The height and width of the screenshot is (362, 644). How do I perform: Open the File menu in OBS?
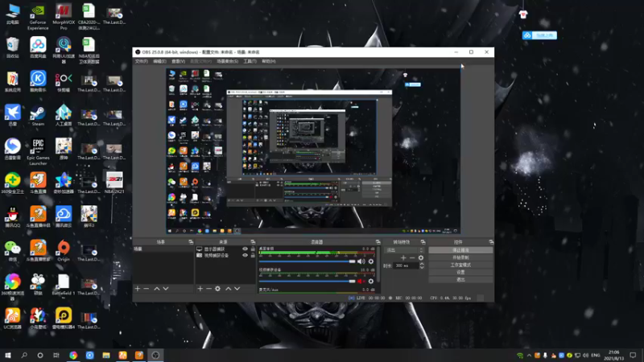(x=142, y=61)
